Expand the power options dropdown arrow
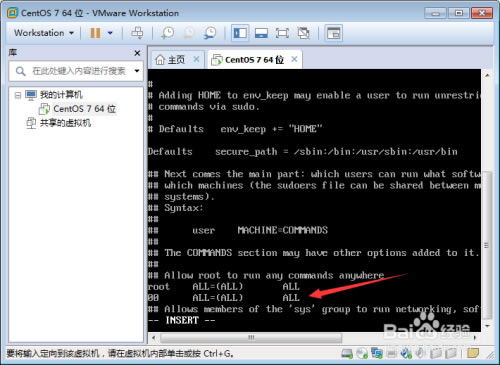This screenshot has height=365, width=500. click(110, 33)
